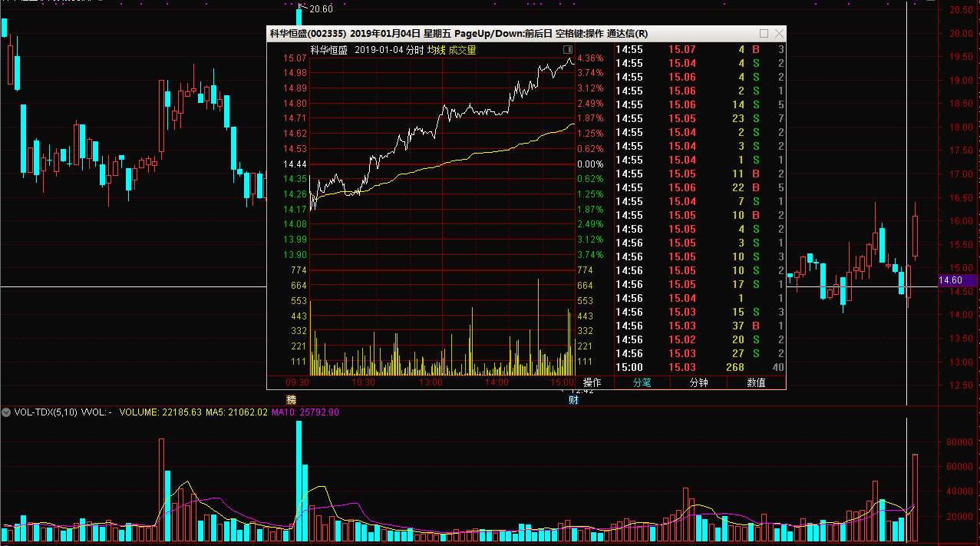Maximize the 科华恒盛 intraday popup window
Screen dimensions: 980x546
(x=764, y=34)
